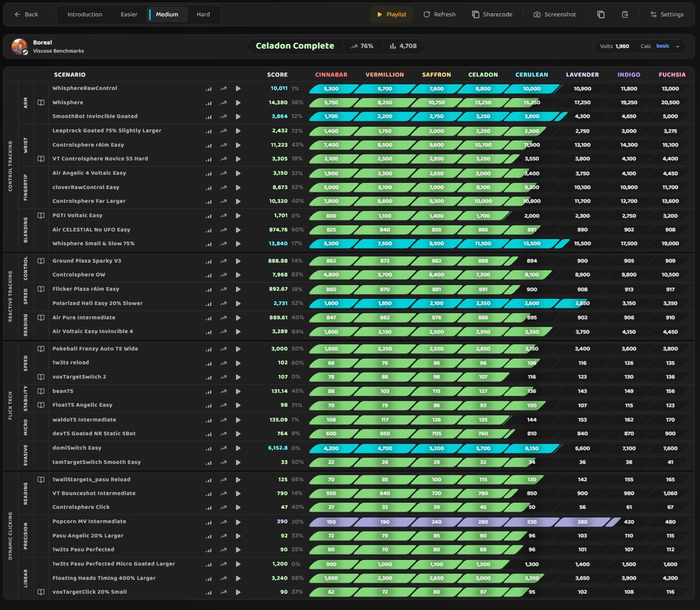Take a Screenshot of the benchmark
Viewport: 700px width, 610px height.
coord(555,15)
